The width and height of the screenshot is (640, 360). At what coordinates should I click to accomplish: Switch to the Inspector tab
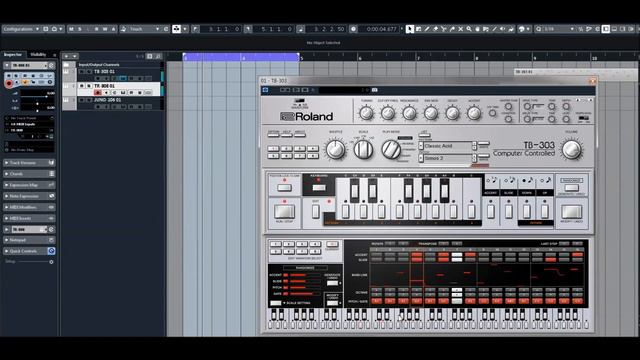[13, 54]
